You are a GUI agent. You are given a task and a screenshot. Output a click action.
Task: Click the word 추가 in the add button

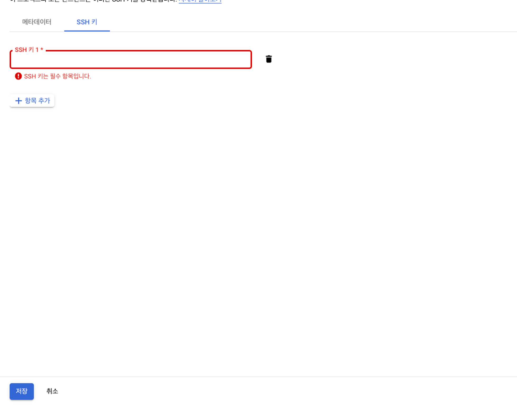44,101
